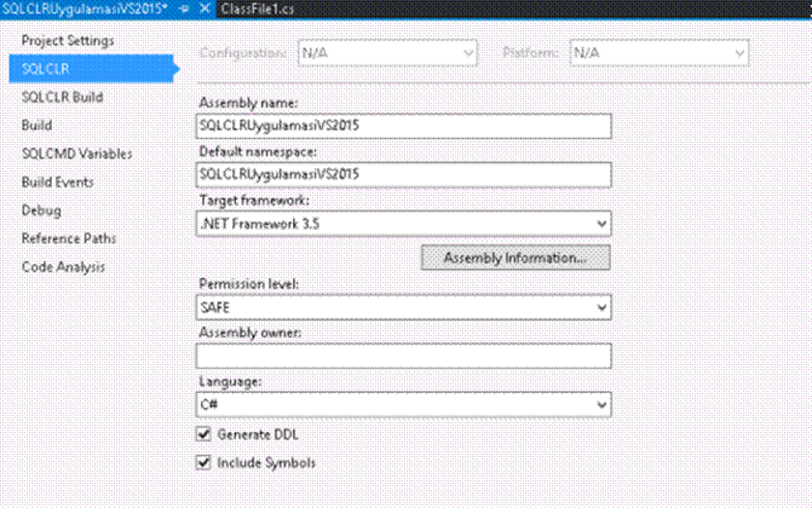Screen dimensions: 812x508
Task: Click the Assembly Information button
Action: point(515,258)
